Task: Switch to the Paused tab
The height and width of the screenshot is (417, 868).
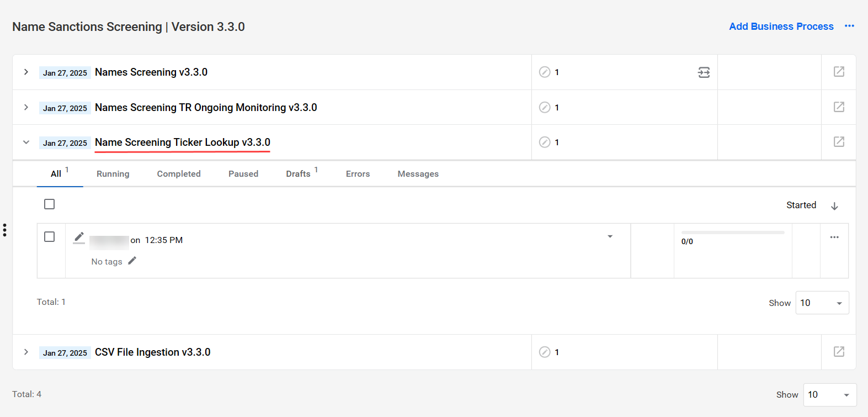Action: point(243,173)
